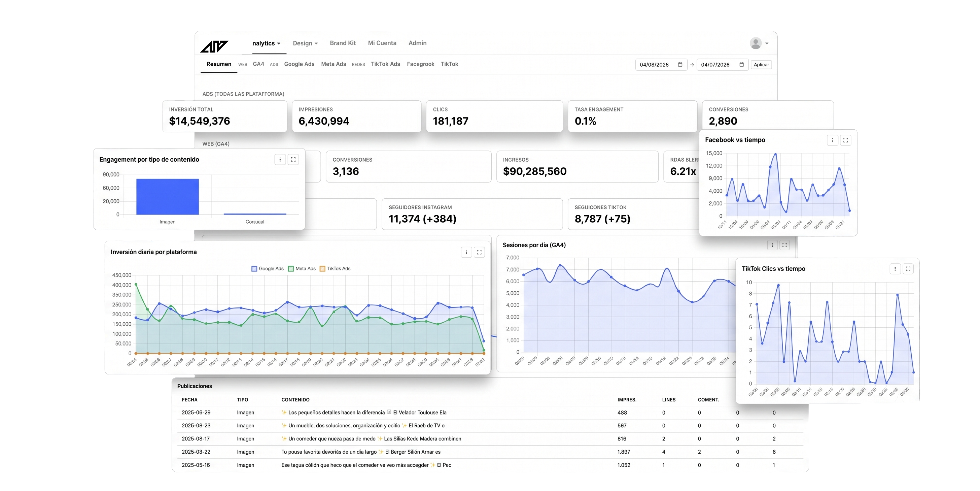
Task: Click the Tasa Engagement value 0.1%
Action: [x=586, y=121]
